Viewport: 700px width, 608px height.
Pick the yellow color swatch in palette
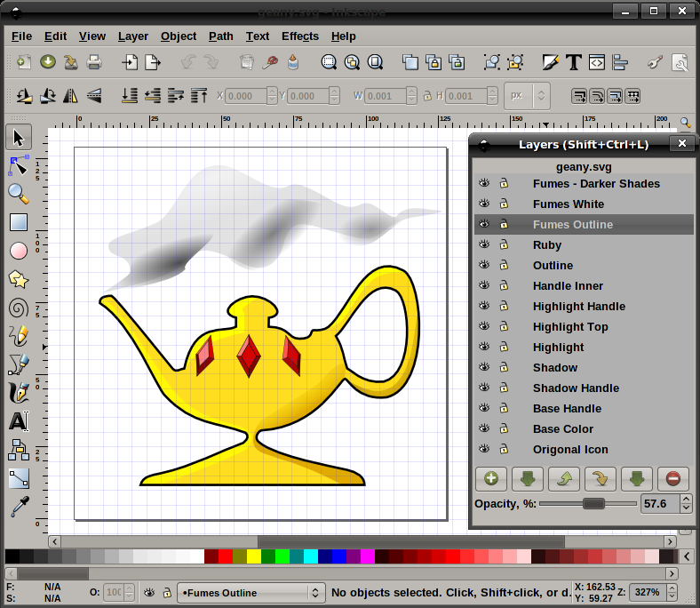[x=254, y=556]
